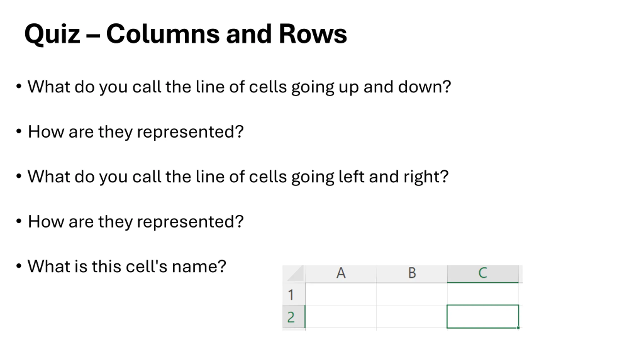
Task: Click the second 'How are they represented?' bullet
Action: (136, 222)
